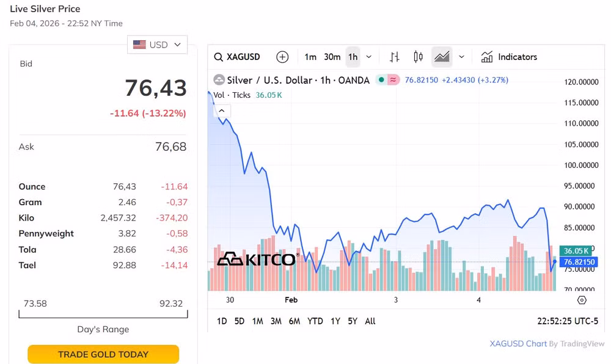Toggle the green market status indicator
Viewport: 611px width, 364px height.
381,80
